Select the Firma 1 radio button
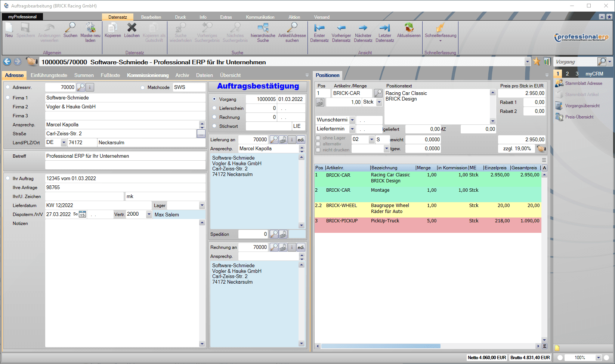 tap(7, 98)
